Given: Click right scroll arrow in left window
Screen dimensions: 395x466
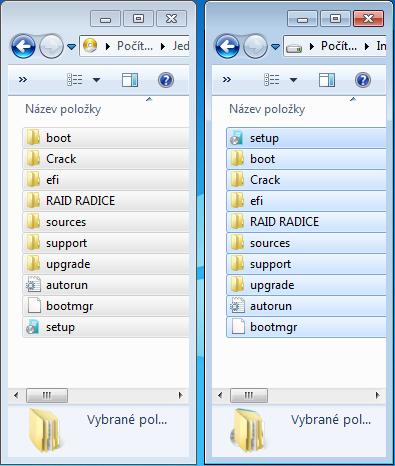Looking at the screenshot, I should [x=181, y=395].
